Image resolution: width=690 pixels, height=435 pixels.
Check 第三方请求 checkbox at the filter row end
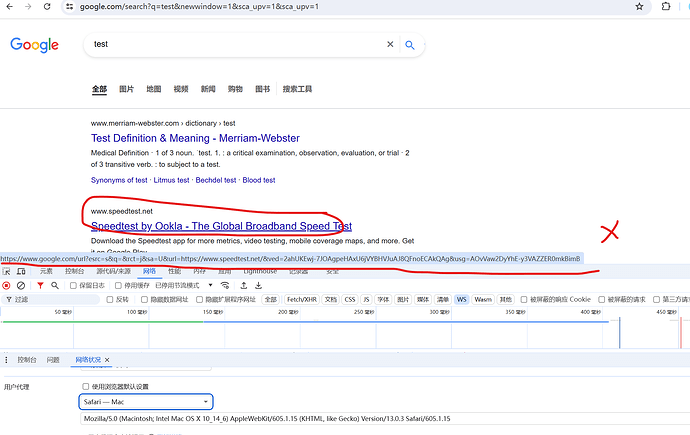point(656,300)
